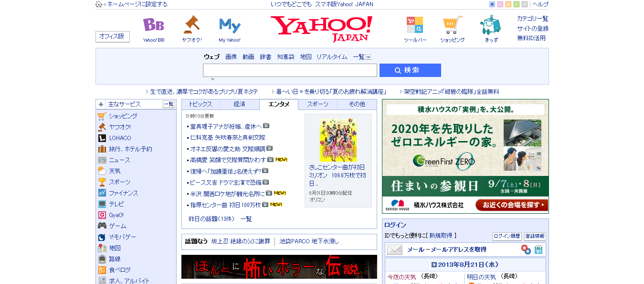Click the mail envelope icon in the login box

[395, 250]
